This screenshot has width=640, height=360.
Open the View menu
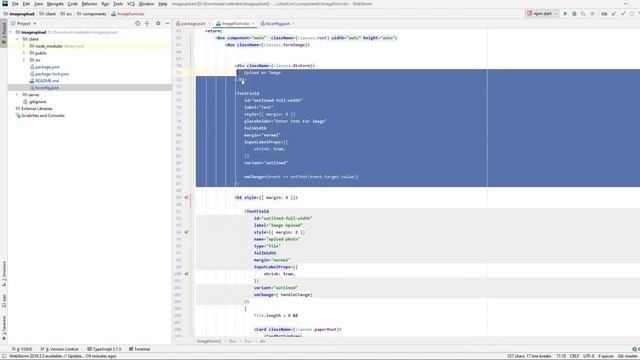click(38, 4)
